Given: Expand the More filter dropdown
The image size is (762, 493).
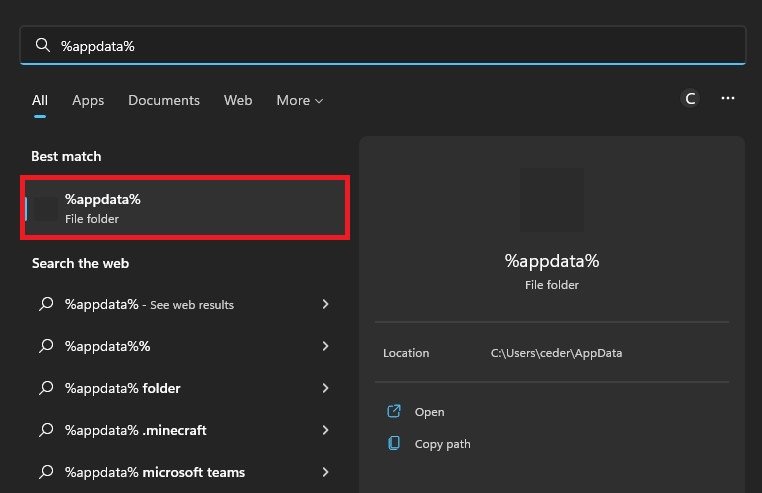Looking at the screenshot, I should pyautogui.click(x=300, y=100).
